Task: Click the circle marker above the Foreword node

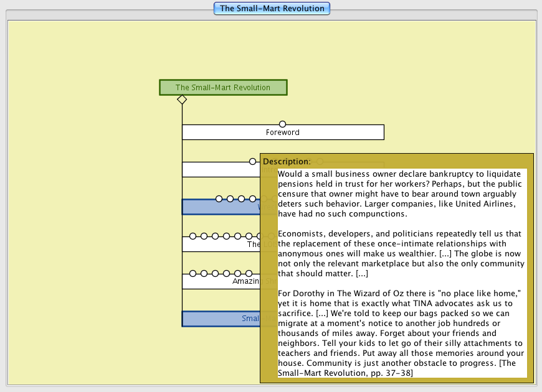Action: [282, 124]
